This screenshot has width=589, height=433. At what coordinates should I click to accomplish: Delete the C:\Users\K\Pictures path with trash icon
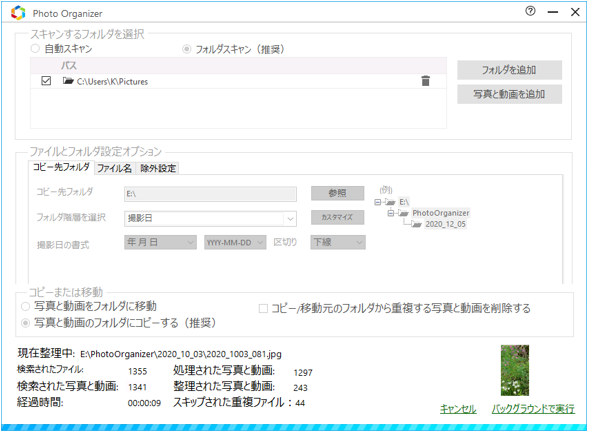(x=425, y=81)
